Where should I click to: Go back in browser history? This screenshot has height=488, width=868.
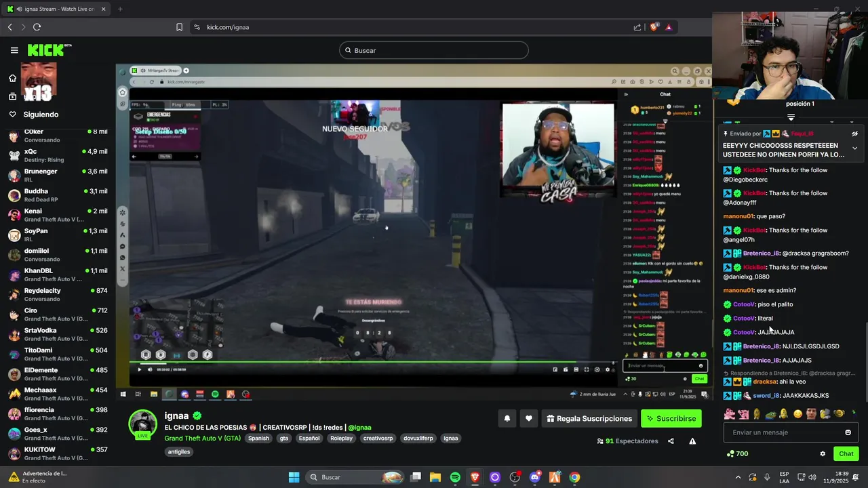tap(10, 27)
